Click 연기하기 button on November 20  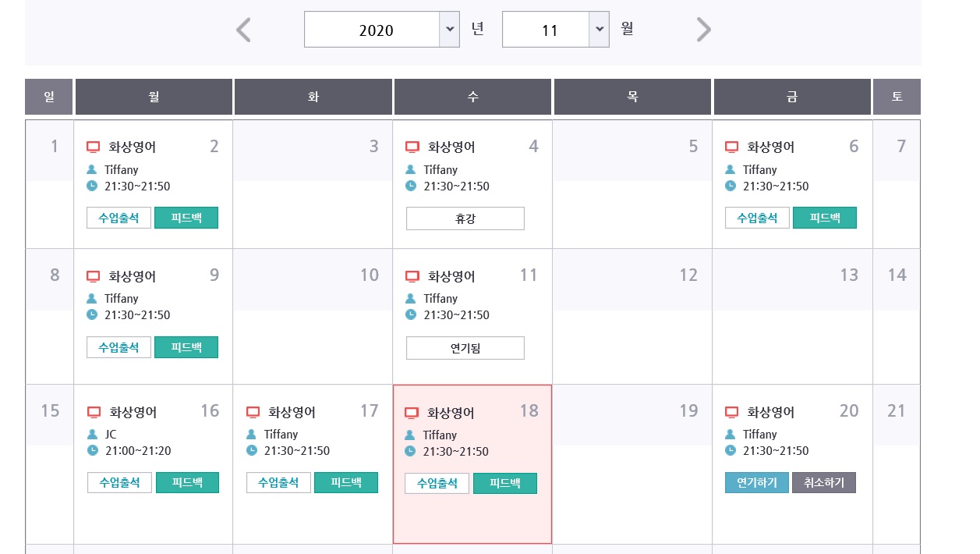click(756, 482)
